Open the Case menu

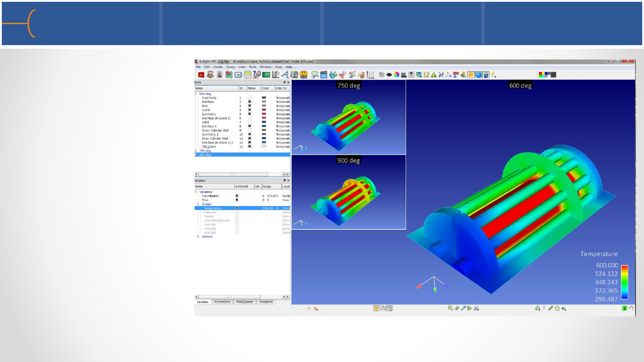coord(279,67)
